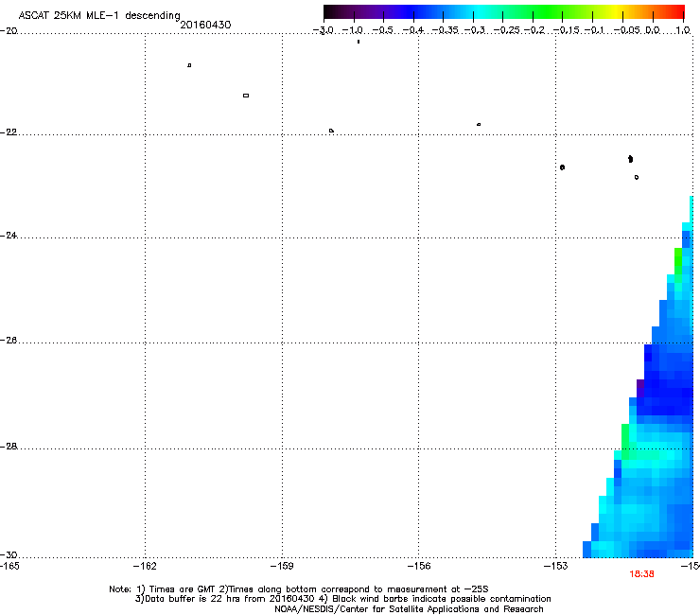Click the -0.4 color scale label

(413, 30)
